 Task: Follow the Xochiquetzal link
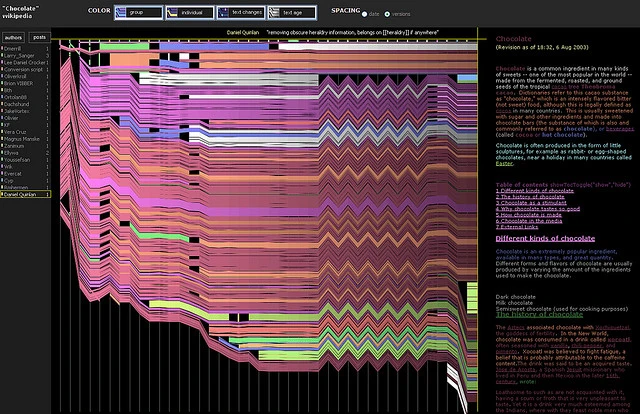(x=612, y=327)
